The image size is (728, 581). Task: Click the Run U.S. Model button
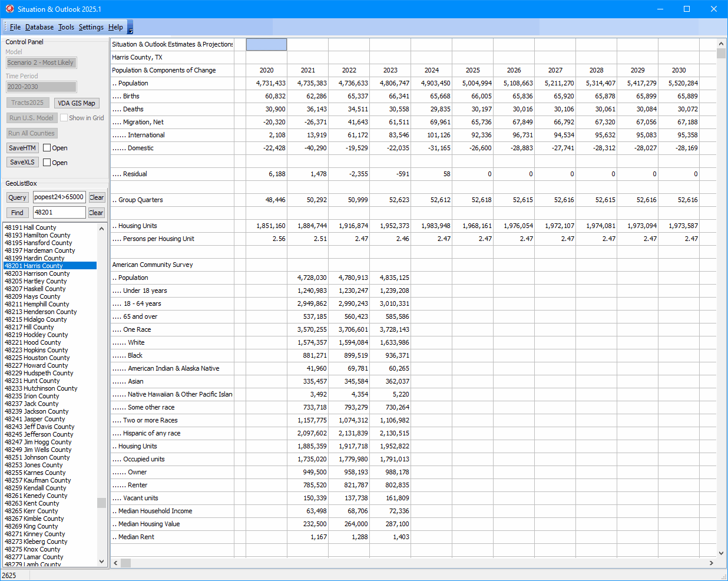[x=31, y=118]
